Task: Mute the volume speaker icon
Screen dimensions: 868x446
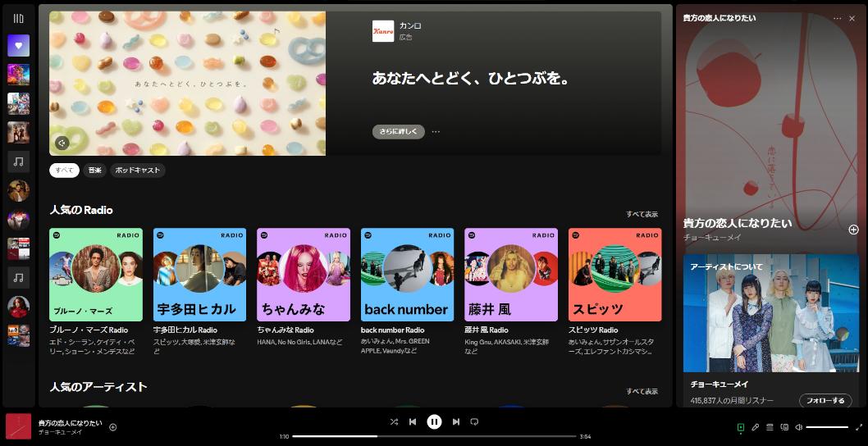Action: pyautogui.click(x=799, y=427)
